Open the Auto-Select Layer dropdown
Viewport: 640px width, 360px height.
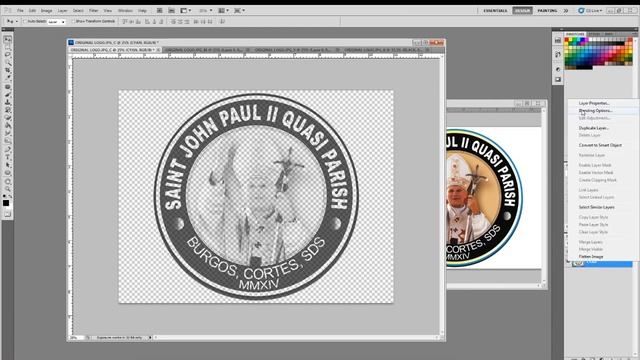tap(56, 22)
